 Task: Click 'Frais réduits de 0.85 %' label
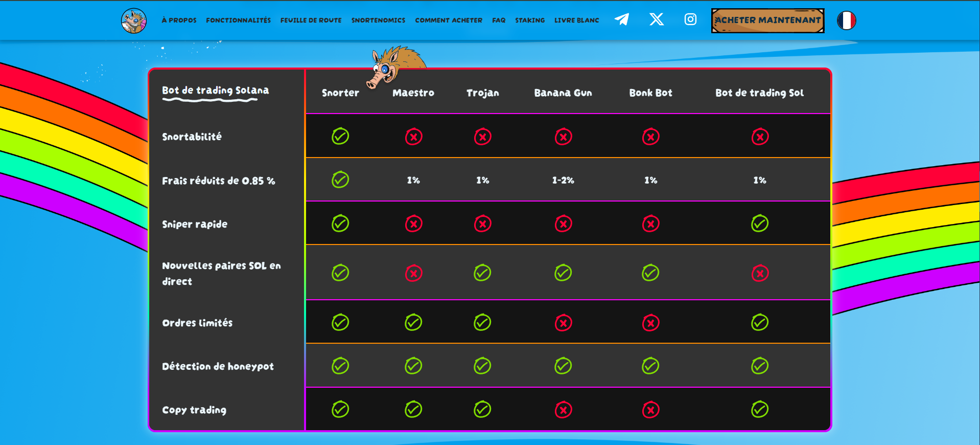tap(218, 181)
